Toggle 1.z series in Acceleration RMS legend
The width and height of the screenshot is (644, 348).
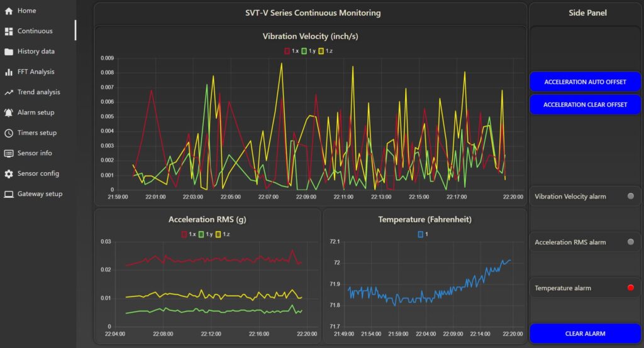223,234
